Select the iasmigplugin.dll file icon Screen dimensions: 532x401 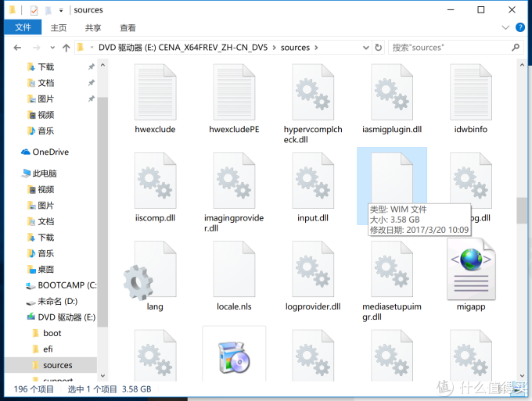coord(392,92)
